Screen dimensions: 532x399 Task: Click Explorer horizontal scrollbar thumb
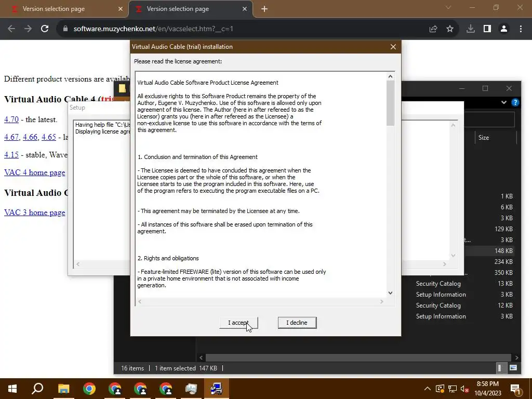[x=358, y=357]
